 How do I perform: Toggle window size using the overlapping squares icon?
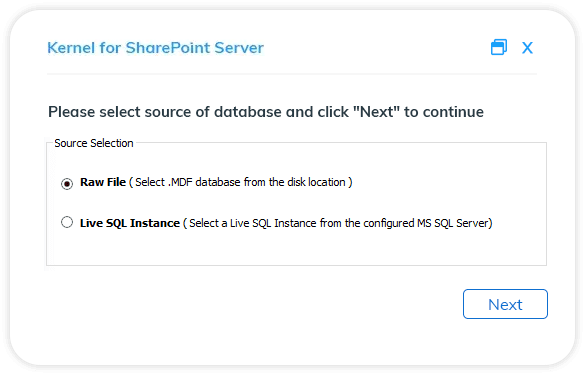coord(498,47)
